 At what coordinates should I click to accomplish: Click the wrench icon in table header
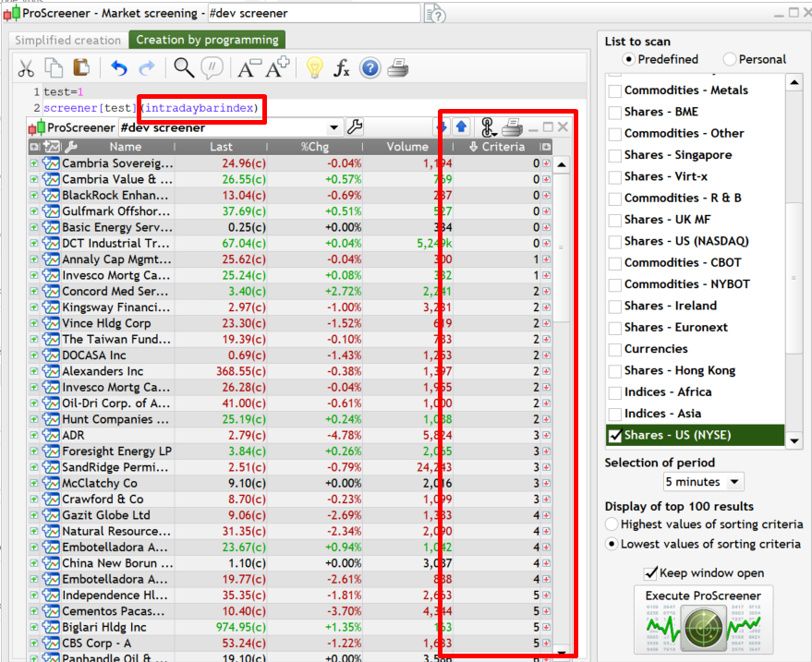(71, 147)
